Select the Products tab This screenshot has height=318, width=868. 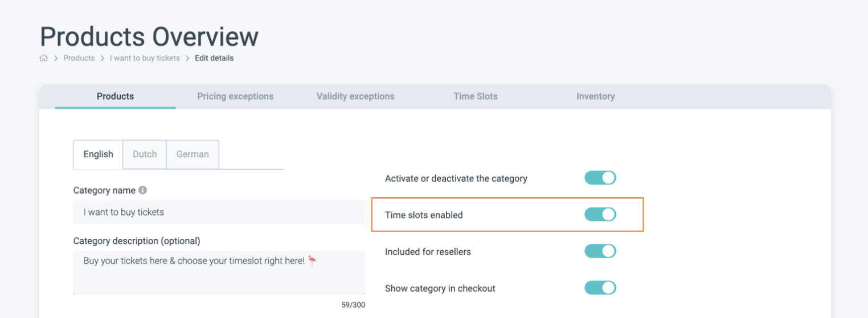pyautogui.click(x=115, y=96)
